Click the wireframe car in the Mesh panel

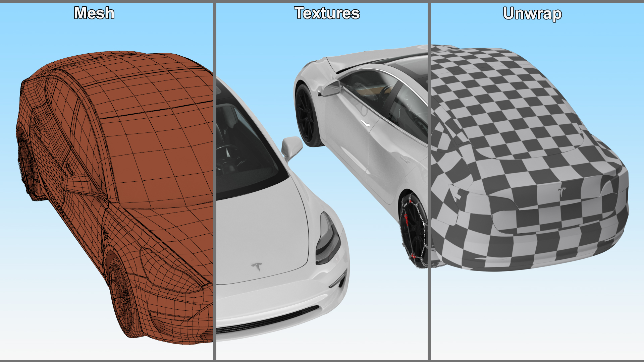click(x=114, y=198)
